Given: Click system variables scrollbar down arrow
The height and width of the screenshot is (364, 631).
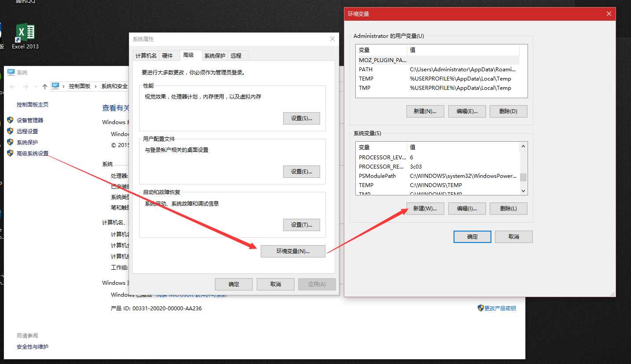Looking at the screenshot, I should pyautogui.click(x=523, y=191).
